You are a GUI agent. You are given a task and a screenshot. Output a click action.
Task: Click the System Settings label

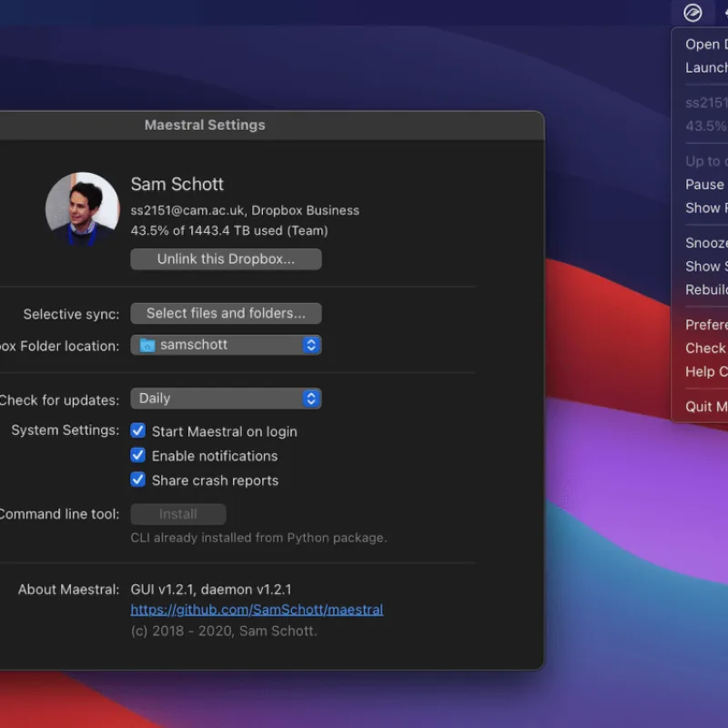point(65,430)
